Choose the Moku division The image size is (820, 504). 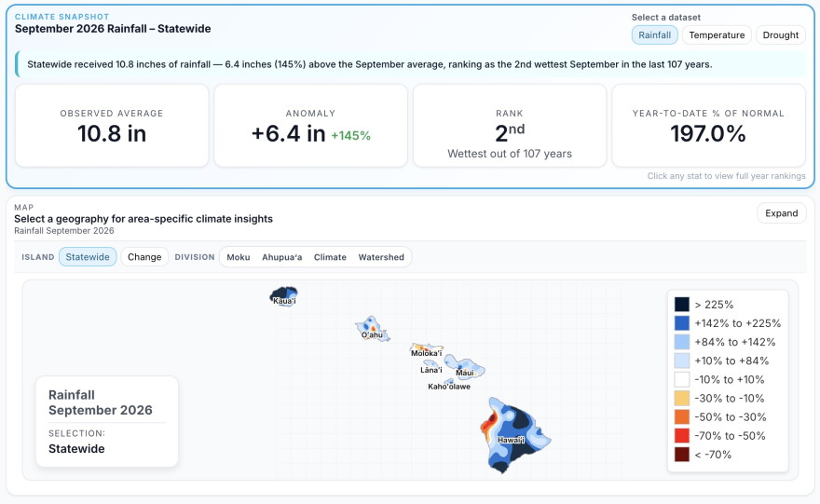coord(238,257)
